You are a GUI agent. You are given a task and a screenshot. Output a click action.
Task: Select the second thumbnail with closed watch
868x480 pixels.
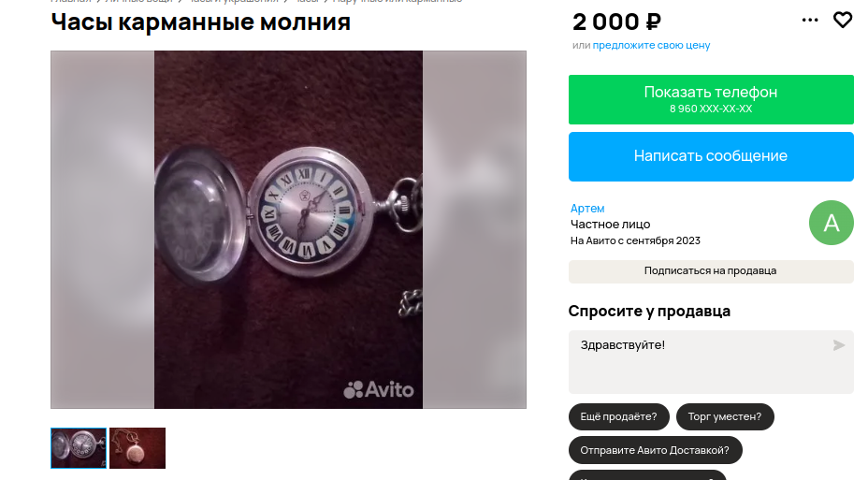coord(137,448)
